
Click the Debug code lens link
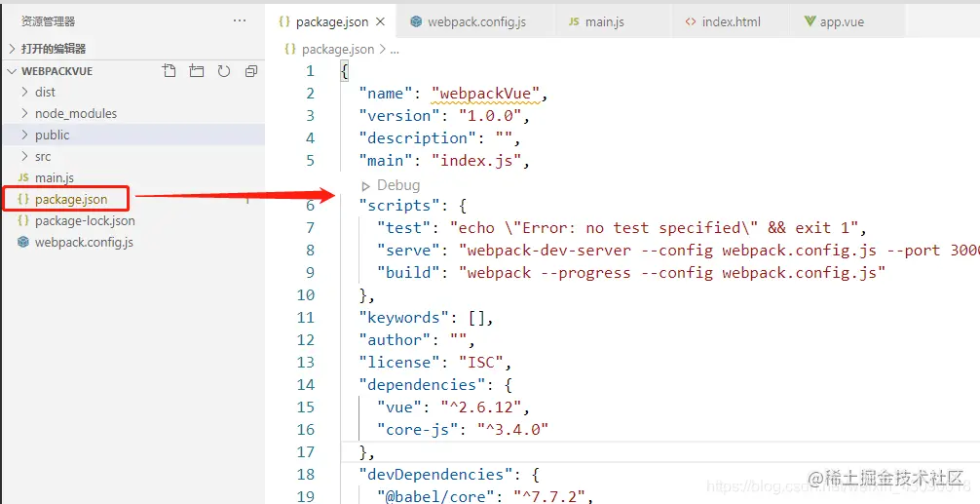398,185
